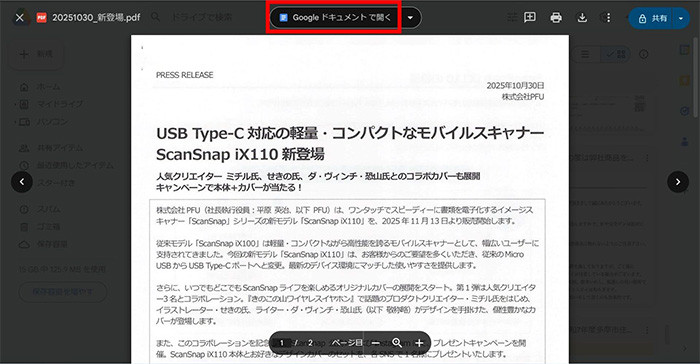Click the magnifier zoom reset icon

pos(397,343)
